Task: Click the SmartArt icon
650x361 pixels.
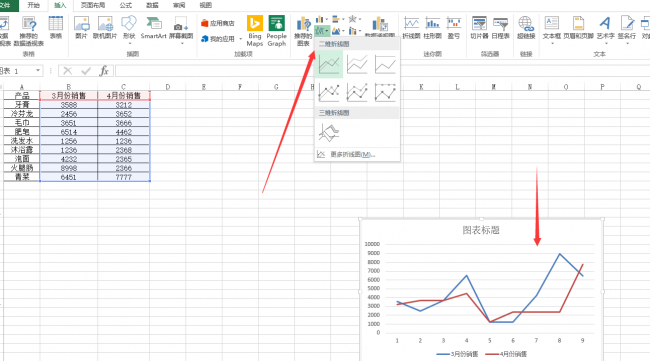Action: (153, 27)
